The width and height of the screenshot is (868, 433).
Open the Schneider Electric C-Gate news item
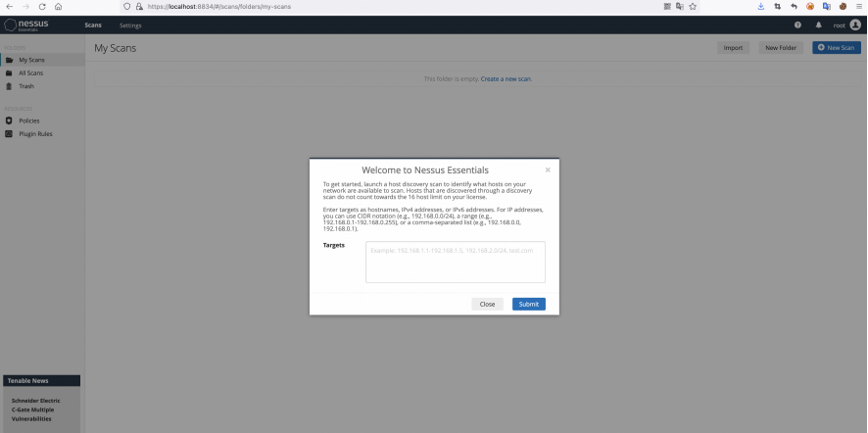35,409
